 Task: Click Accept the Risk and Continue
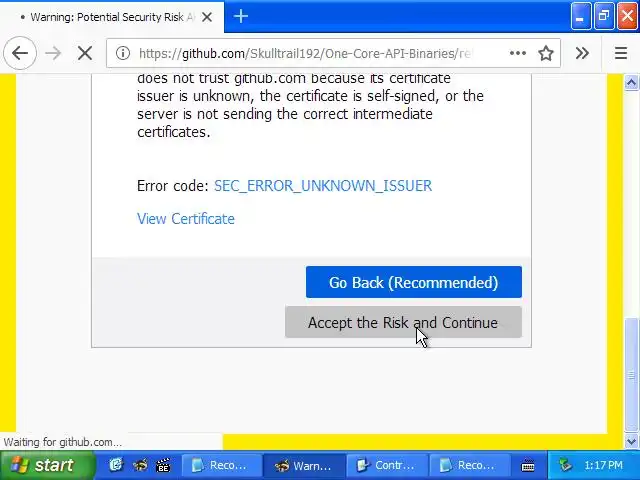click(403, 322)
